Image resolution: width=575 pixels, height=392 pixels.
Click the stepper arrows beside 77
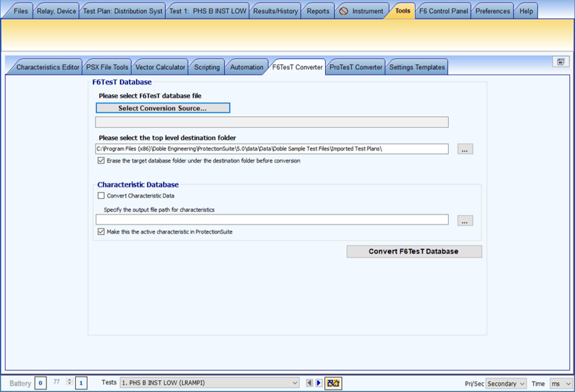coord(69,382)
